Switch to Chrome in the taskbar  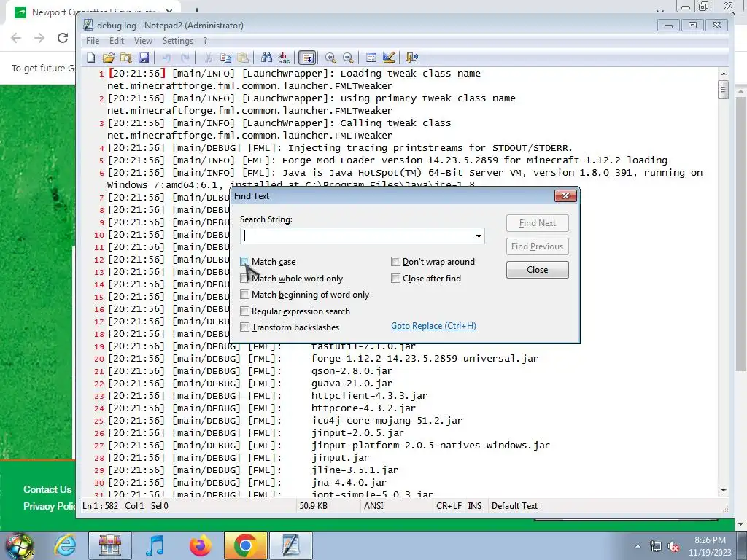(245, 545)
